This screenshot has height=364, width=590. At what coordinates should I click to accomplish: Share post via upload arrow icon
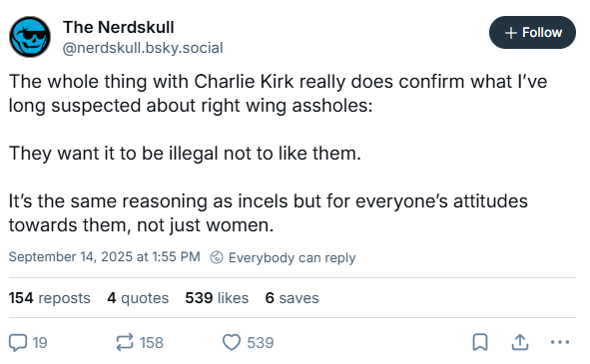coord(520,342)
